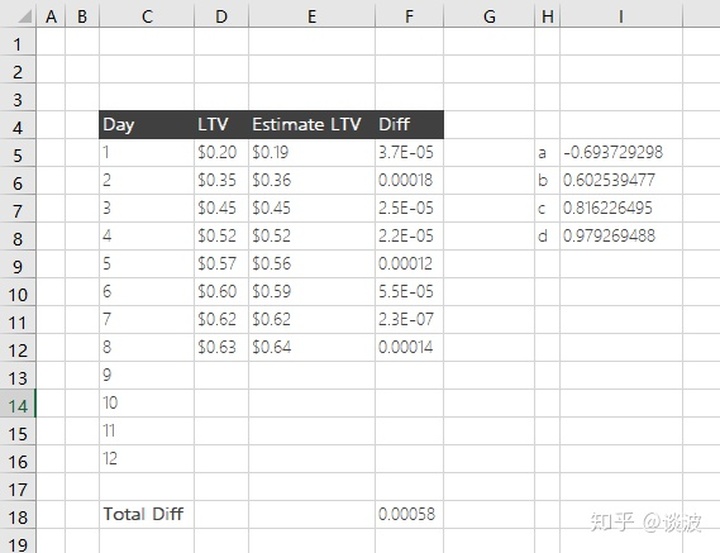Select Total Diff value 0.00058

click(409, 514)
